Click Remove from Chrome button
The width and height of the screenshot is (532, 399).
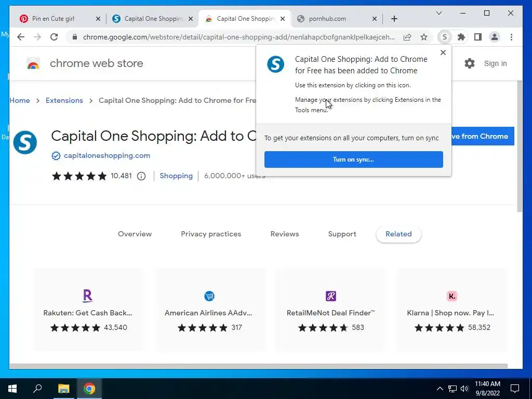click(483, 136)
